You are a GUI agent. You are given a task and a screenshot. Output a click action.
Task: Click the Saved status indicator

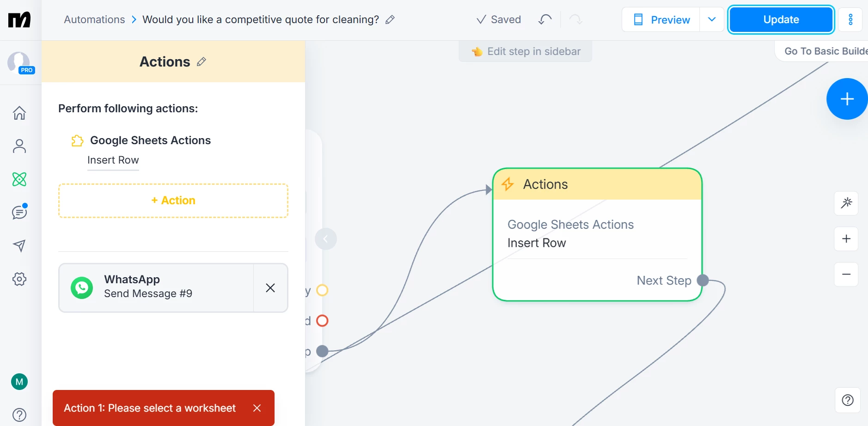point(499,19)
